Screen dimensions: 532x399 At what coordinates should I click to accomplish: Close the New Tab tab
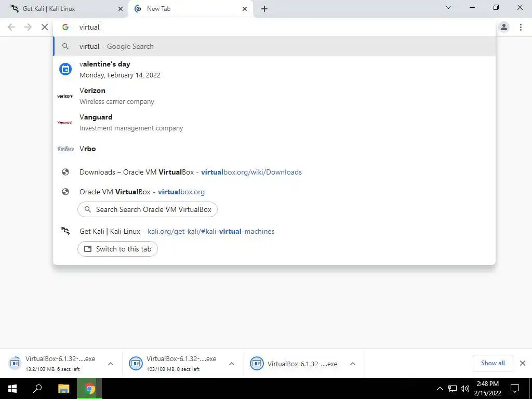click(x=245, y=9)
